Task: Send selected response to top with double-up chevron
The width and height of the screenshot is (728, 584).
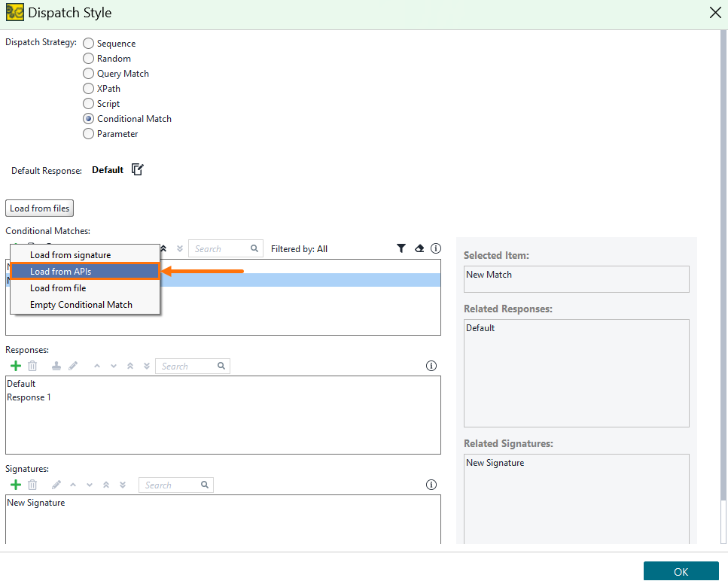Action: click(x=129, y=366)
